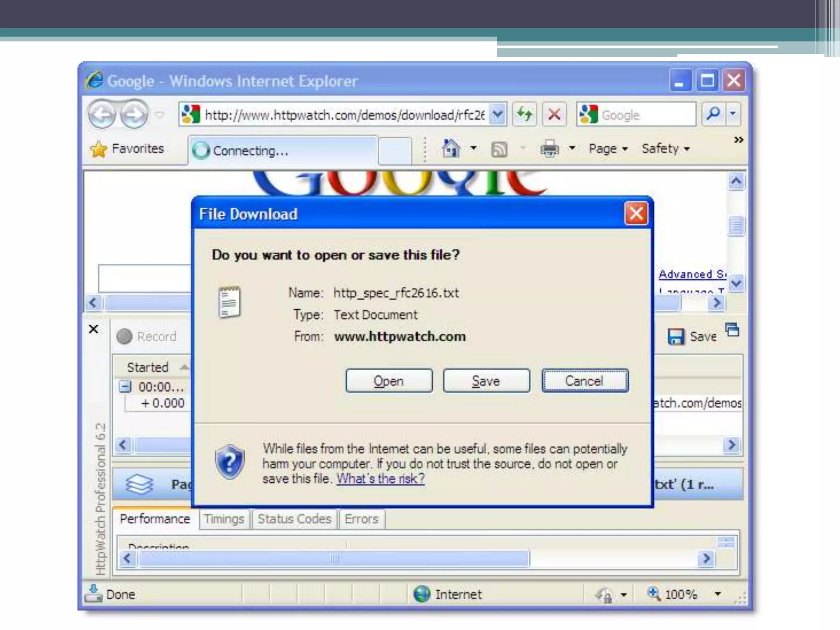Click the Print icon in command bar

[550, 148]
